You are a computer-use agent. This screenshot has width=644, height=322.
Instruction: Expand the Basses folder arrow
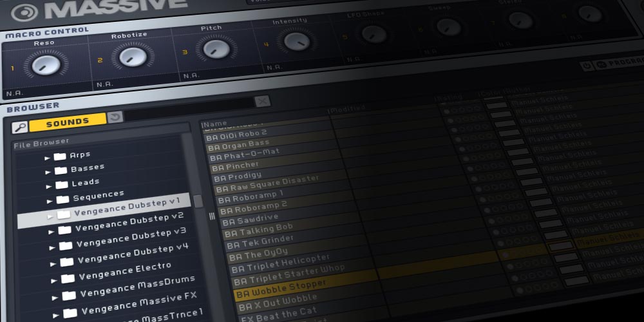coord(48,172)
